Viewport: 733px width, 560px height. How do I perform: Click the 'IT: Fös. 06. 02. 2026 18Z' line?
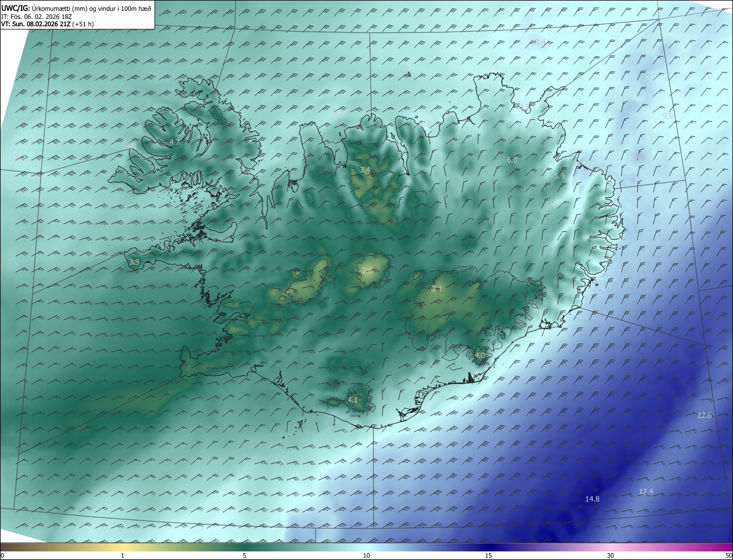pos(36,16)
